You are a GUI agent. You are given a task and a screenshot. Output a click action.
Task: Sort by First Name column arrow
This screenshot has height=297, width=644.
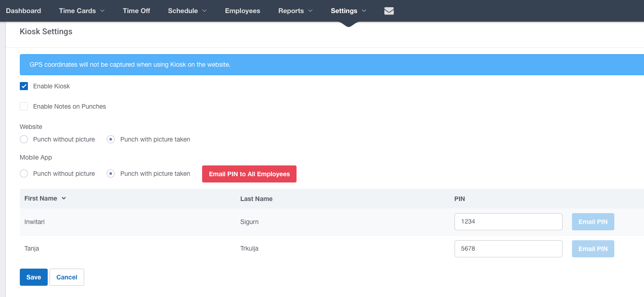click(64, 198)
